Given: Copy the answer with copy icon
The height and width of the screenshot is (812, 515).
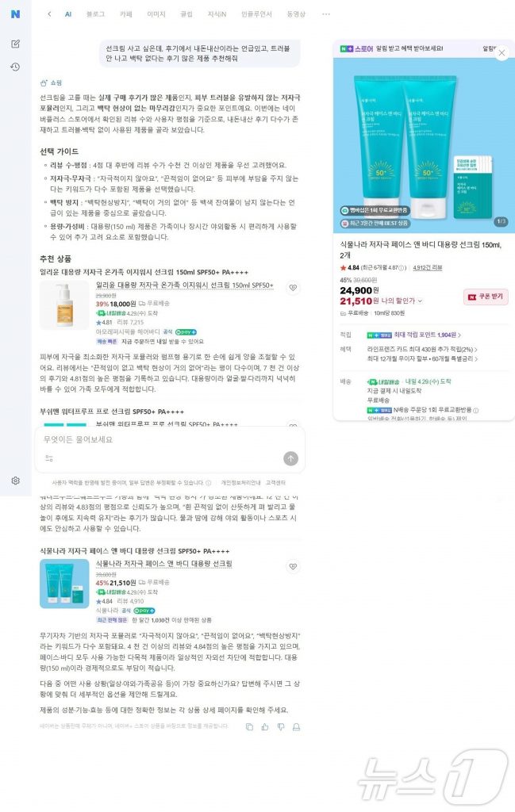Looking at the screenshot, I should [249, 727].
